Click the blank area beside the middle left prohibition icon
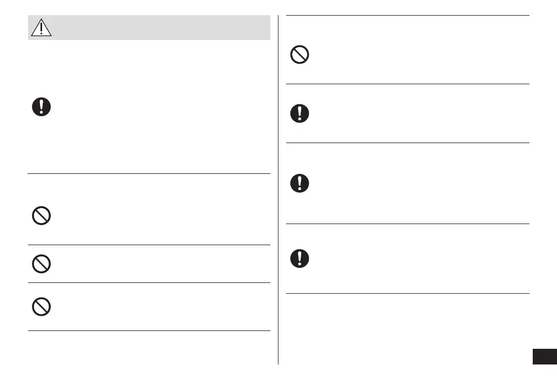This screenshot has width=557, height=392. click(162, 263)
